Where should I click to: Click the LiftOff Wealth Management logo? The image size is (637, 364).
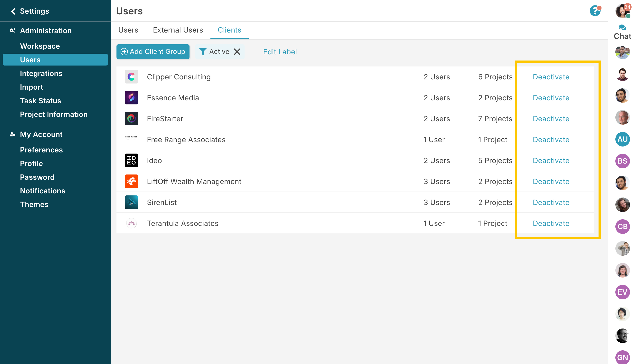point(131,182)
